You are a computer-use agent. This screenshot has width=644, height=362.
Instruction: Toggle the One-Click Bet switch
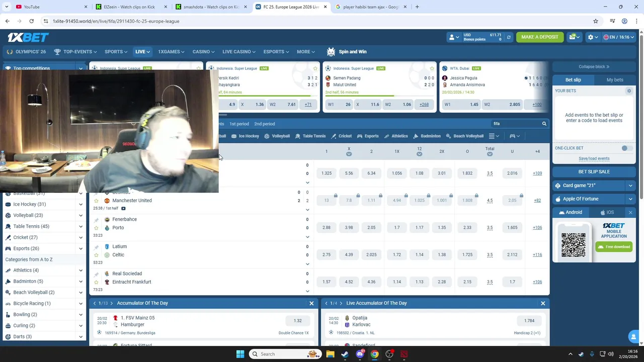[626, 148]
